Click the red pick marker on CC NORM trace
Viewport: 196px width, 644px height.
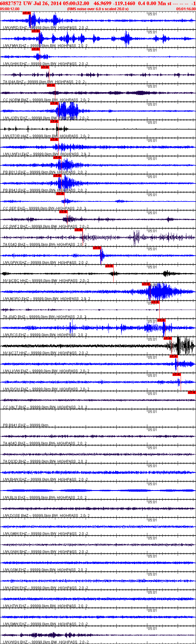(x=51, y=85)
